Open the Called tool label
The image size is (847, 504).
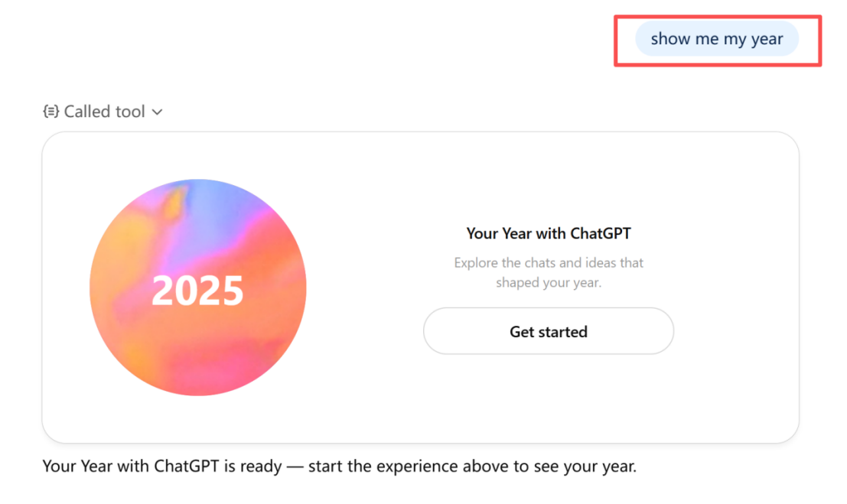104,112
